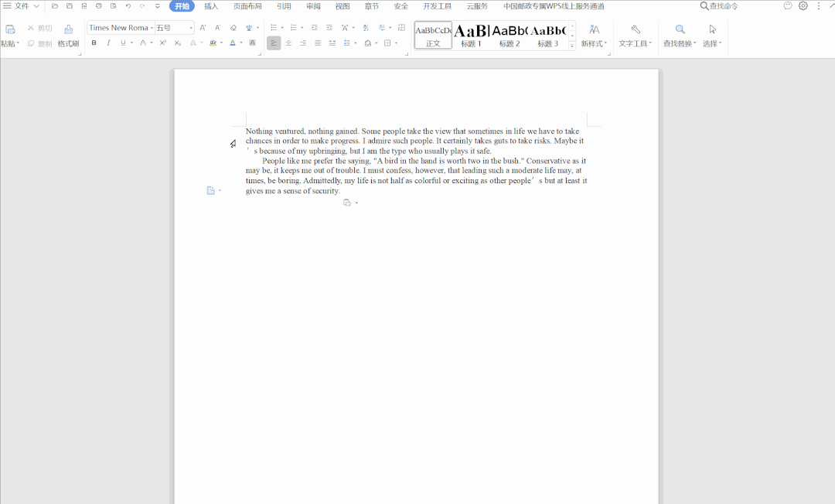
Task: Toggle Underline formatting
Action: click(x=123, y=43)
